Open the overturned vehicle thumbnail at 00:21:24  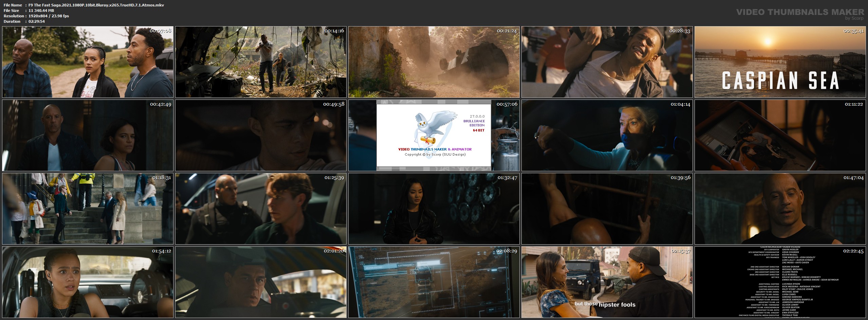tap(434, 62)
